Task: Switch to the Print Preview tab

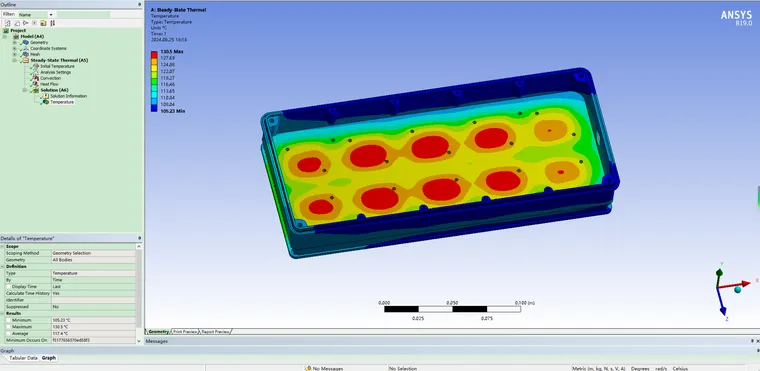Action: tap(186, 332)
